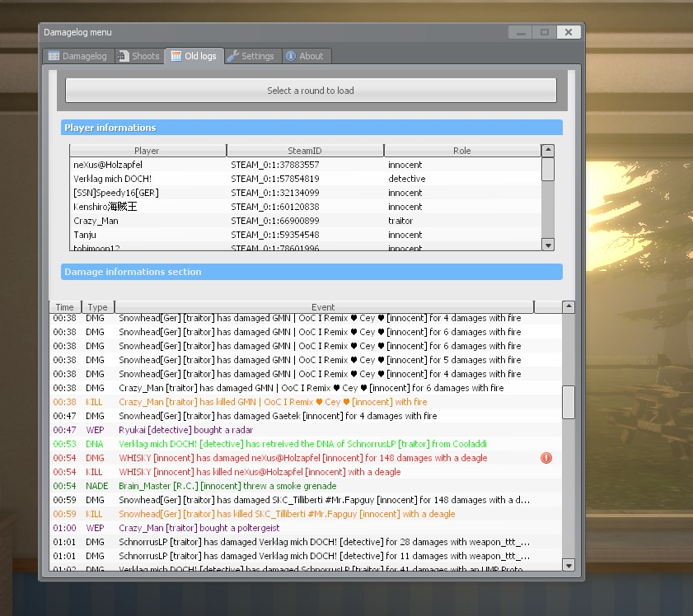This screenshot has width=693, height=616.
Task: Sort the damage log by Event column
Action: tap(324, 307)
